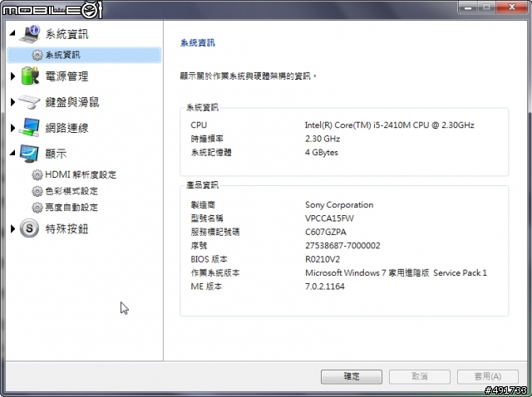Image resolution: width=532 pixels, height=397 pixels.
Task: Click the model name VPCCA15FW
Action: pos(329,218)
